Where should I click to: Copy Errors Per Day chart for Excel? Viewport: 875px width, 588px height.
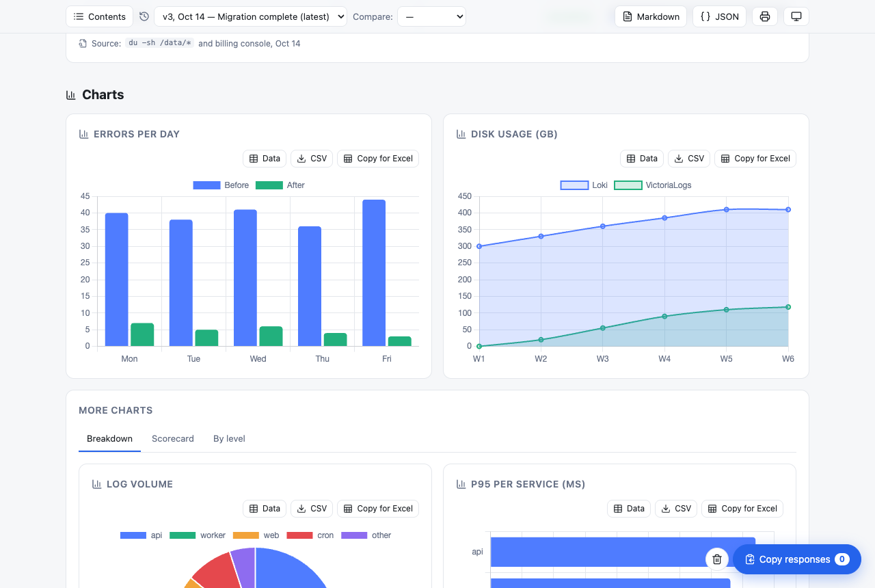pos(378,159)
